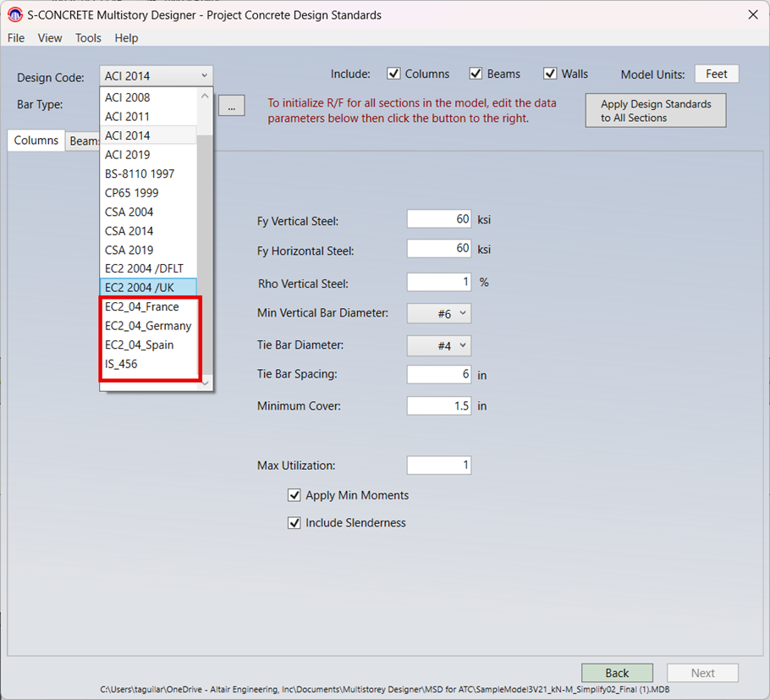Select CSA 2014 design code
This screenshot has width=770, height=700.
point(148,231)
